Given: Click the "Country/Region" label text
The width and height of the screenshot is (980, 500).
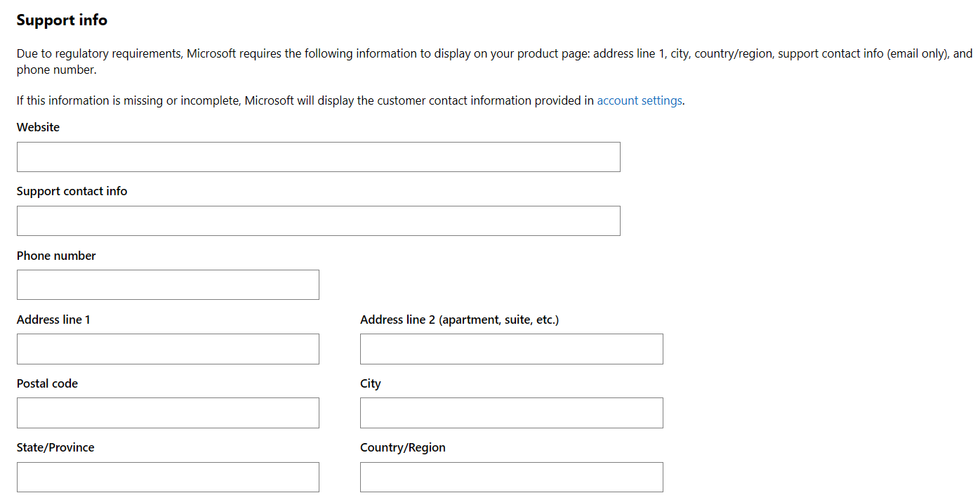Looking at the screenshot, I should point(402,447).
